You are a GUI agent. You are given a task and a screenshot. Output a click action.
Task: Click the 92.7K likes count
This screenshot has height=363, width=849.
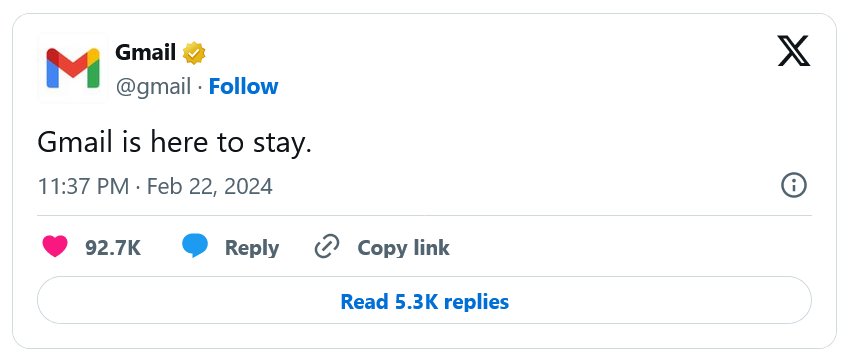coord(113,248)
